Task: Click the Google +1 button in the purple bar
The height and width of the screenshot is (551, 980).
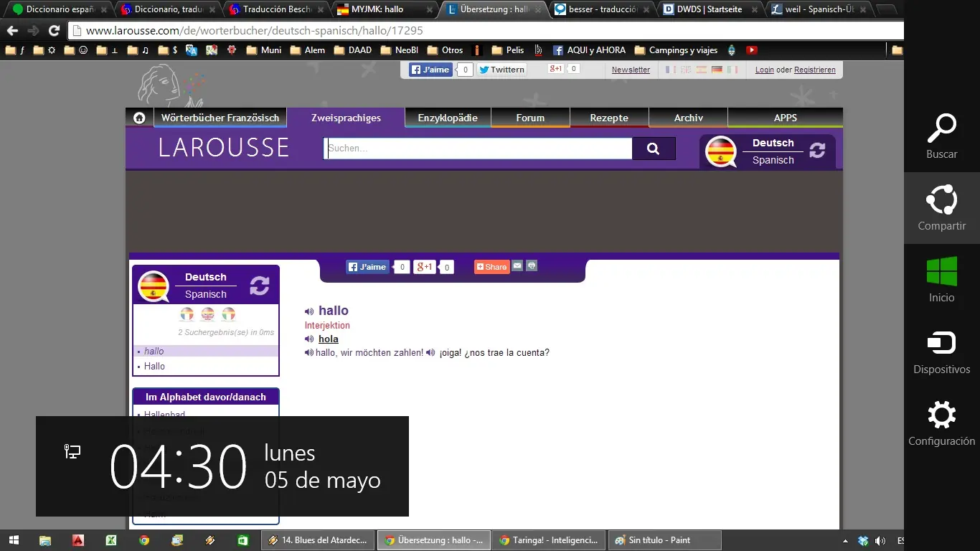Action: pos(425,267)
